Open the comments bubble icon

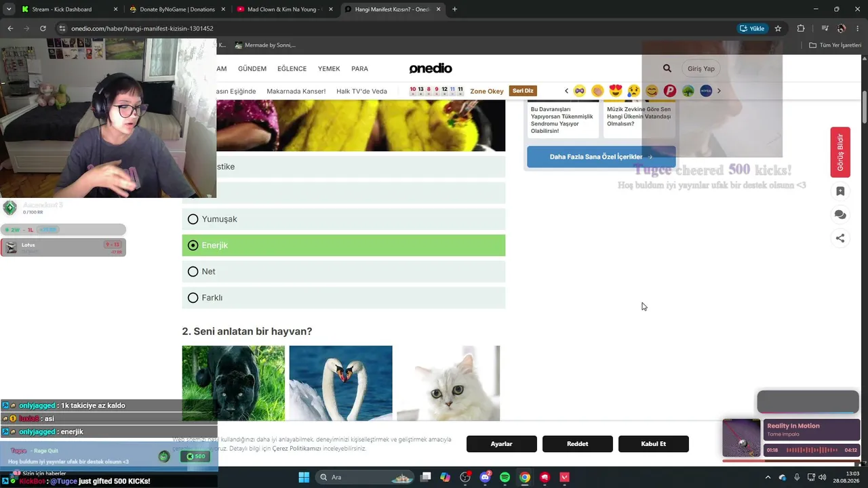coord(840,215)
